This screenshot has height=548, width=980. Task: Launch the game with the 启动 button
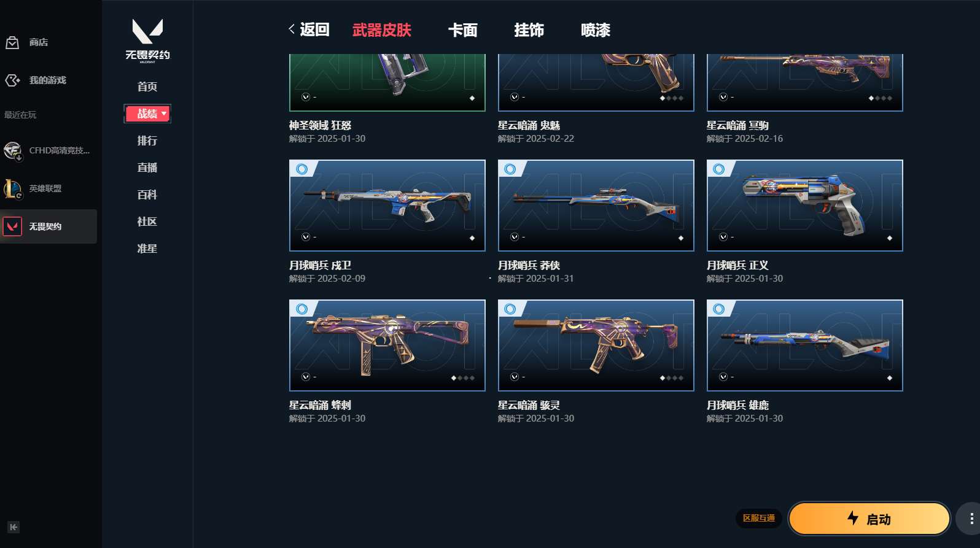tap(869, 519)
